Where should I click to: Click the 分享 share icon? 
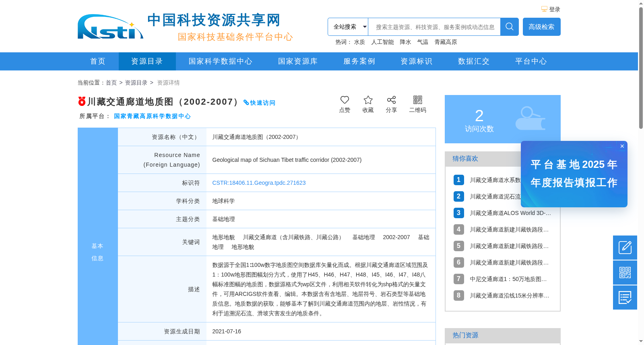pos(391,100)
